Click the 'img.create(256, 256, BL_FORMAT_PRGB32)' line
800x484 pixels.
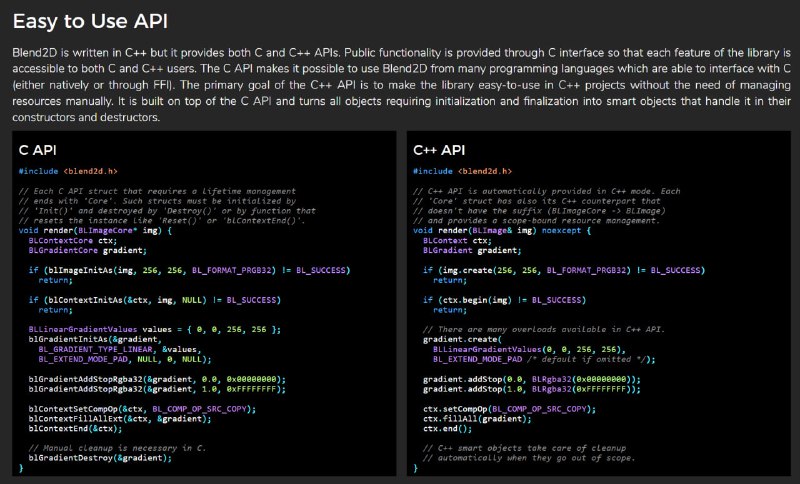point(564,270)
